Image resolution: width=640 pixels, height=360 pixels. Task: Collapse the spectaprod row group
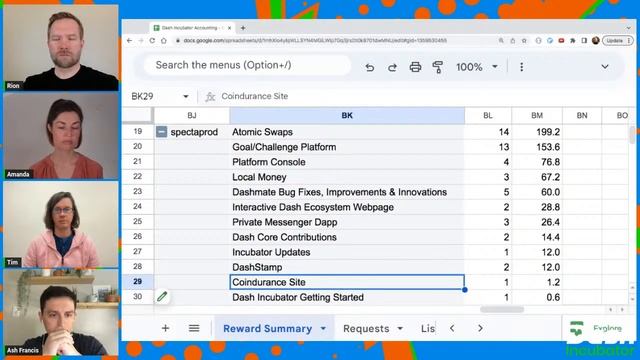click(162, 132)
